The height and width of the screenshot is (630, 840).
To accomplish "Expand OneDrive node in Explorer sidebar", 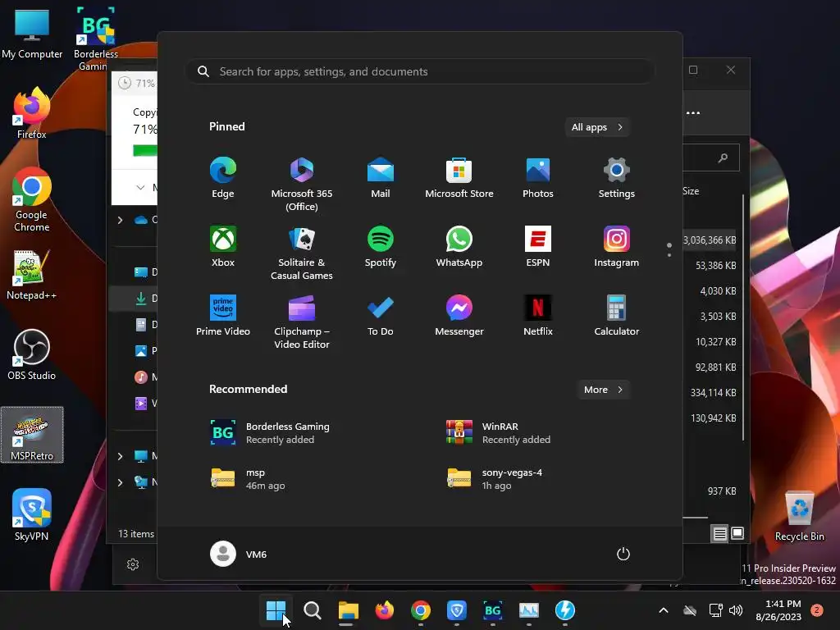I will coord(120,220).
